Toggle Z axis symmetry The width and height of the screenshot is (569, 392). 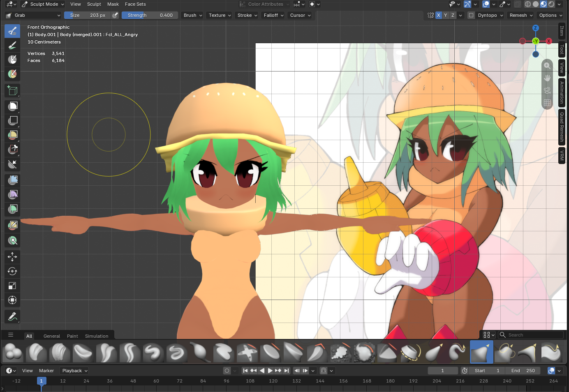pos(453,15)
